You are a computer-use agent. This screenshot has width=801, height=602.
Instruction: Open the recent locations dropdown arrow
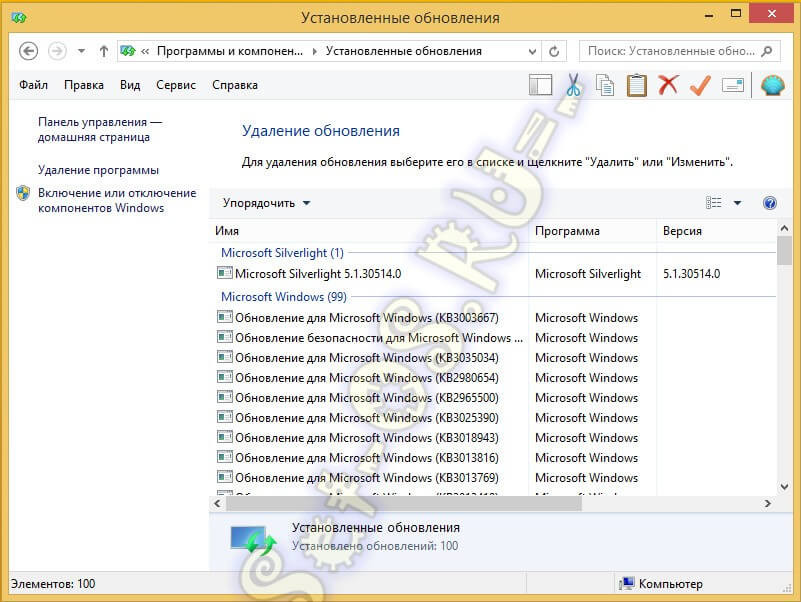click(x=81, y=51)
